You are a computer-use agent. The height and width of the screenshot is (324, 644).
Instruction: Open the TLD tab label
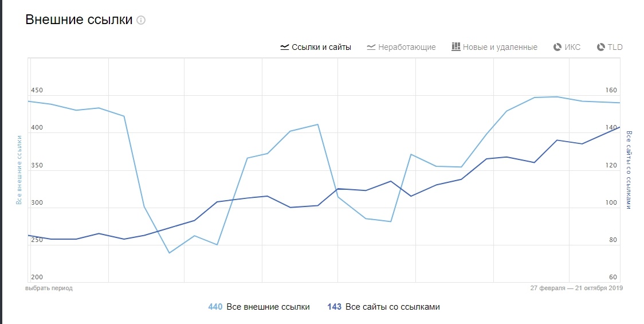coord(615,47)
